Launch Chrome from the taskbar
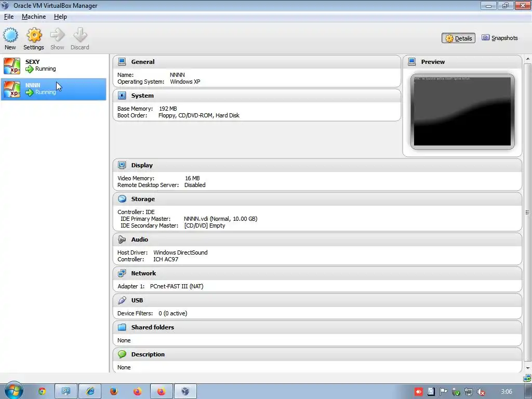This screenshot has width=532, height=399. pyautogui.click(x=42, y=392)
